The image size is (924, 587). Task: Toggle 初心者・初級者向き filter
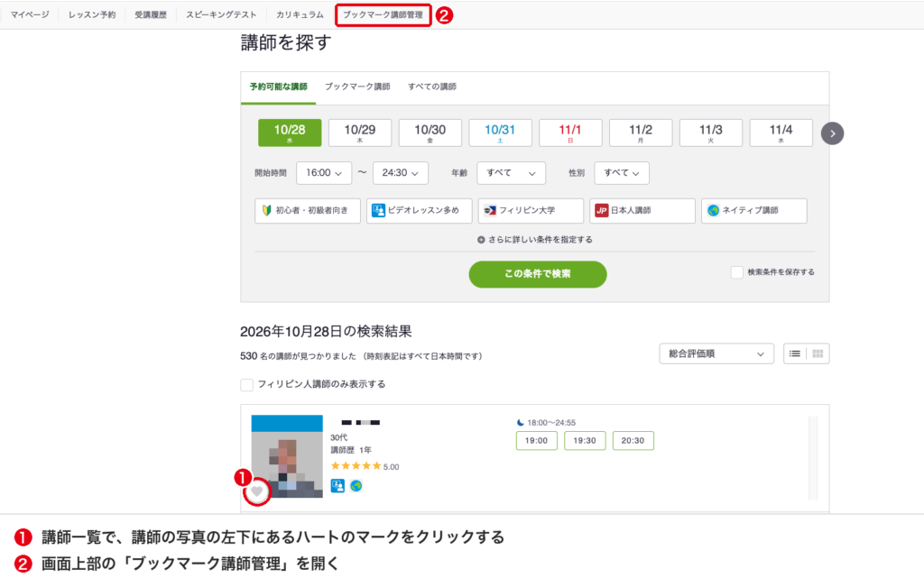tap(308, 210)
